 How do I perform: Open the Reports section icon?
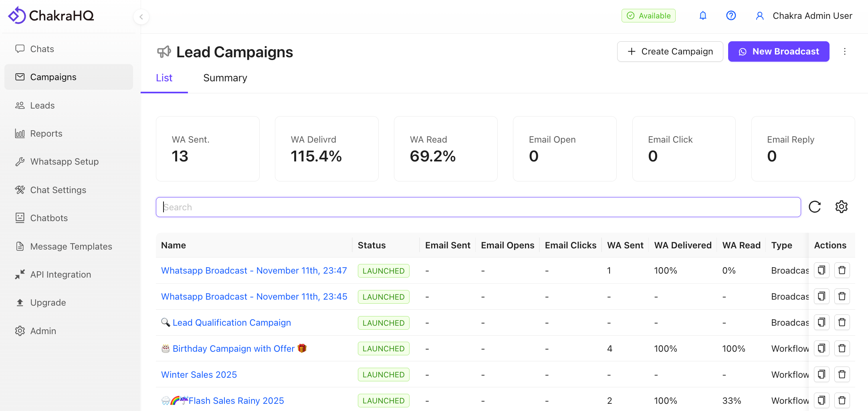coord(20,133)
